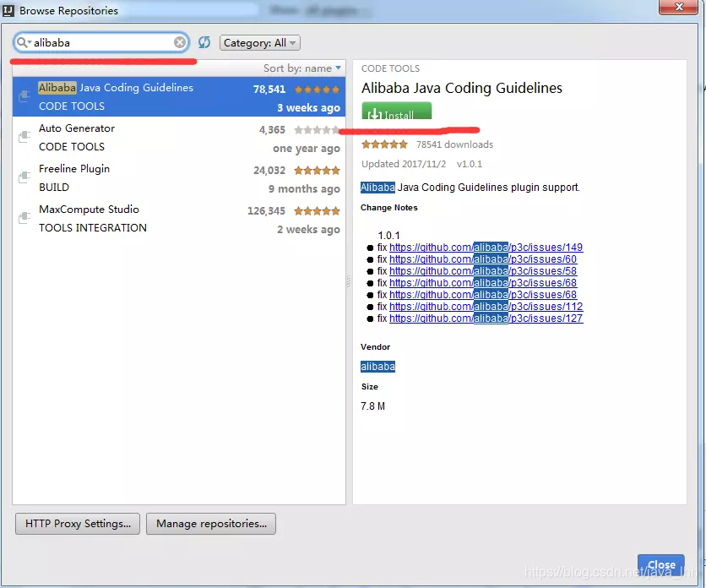Click plugin icon beside Auto Generator
The height and width of the screenshot is (588, 706).
(x=24, y=137)
